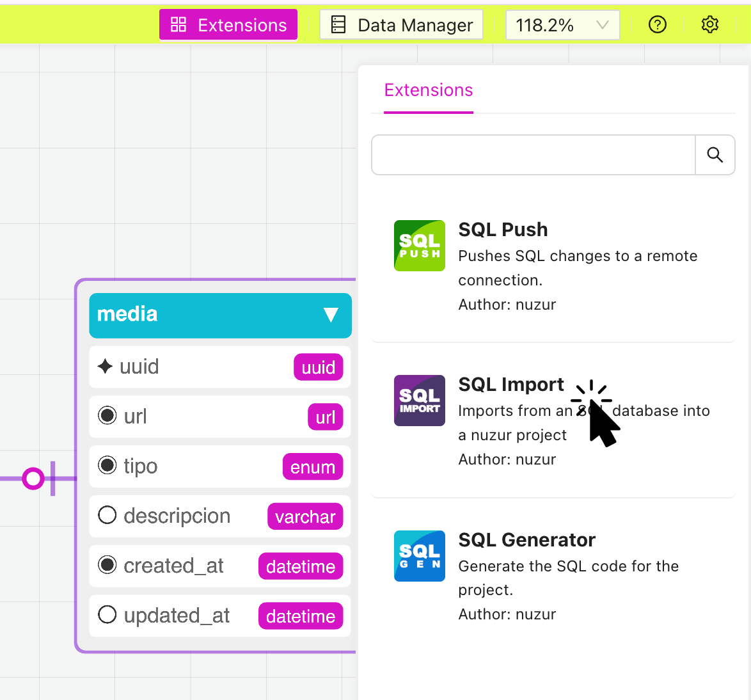This screenshot has width=751, height=700.
Task: Click the enum type badge on tipo
Action: [313, 466]
